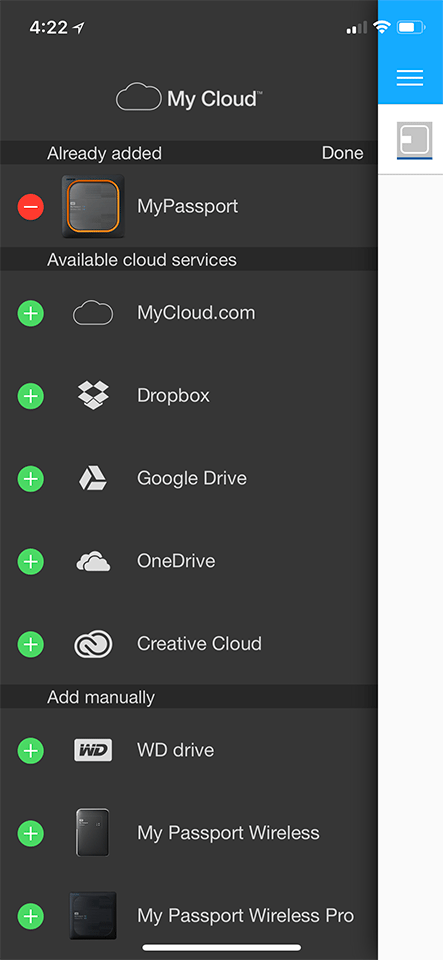Image resolution: width=443 pixels, height=960 pixels.
Task: Select the MyPassport label
Action: coord(188,206)
